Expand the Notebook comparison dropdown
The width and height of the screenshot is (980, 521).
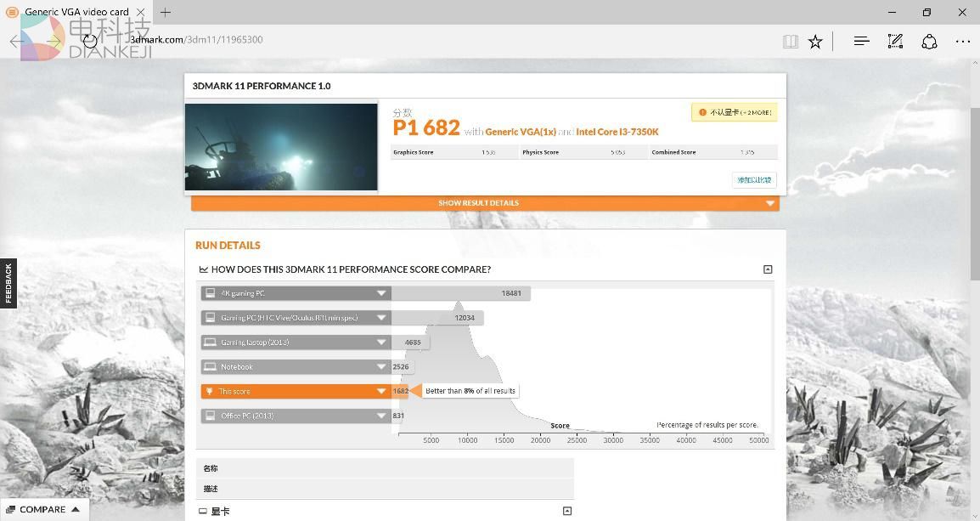[381, 367]
